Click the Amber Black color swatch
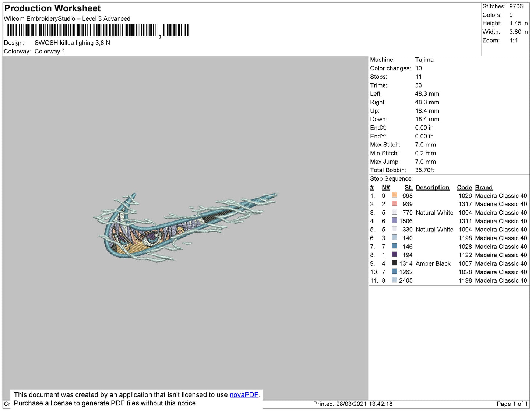 point(394,263)
